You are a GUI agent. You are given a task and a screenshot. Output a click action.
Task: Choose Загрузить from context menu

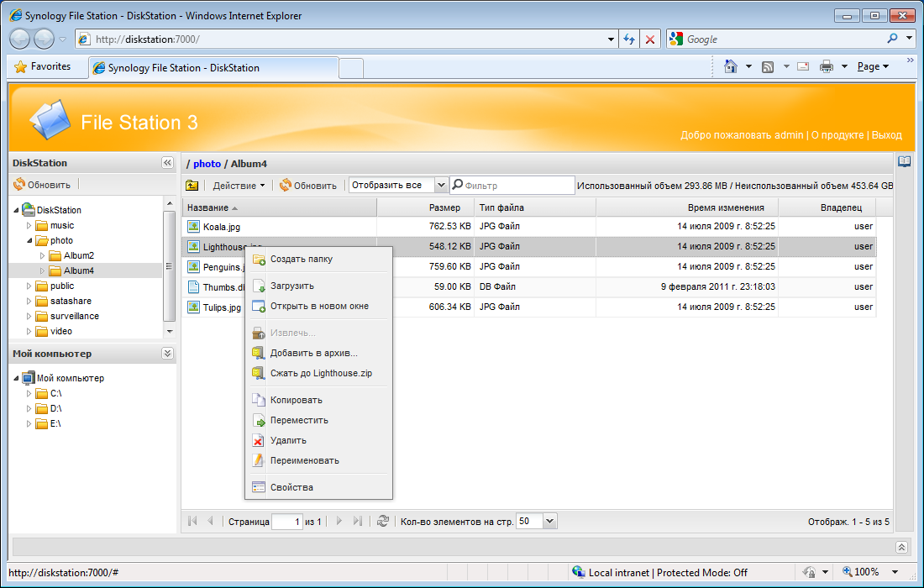coord(319,286)
